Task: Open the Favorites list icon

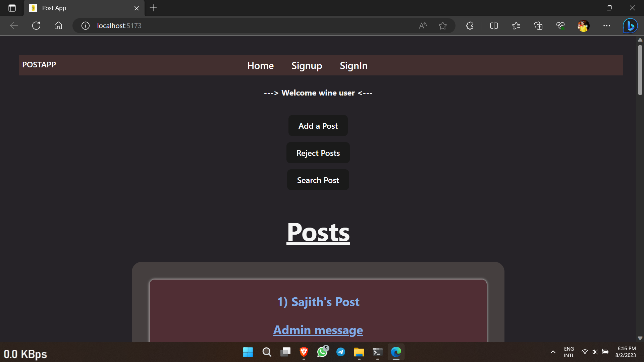Action: click(516, 25)
